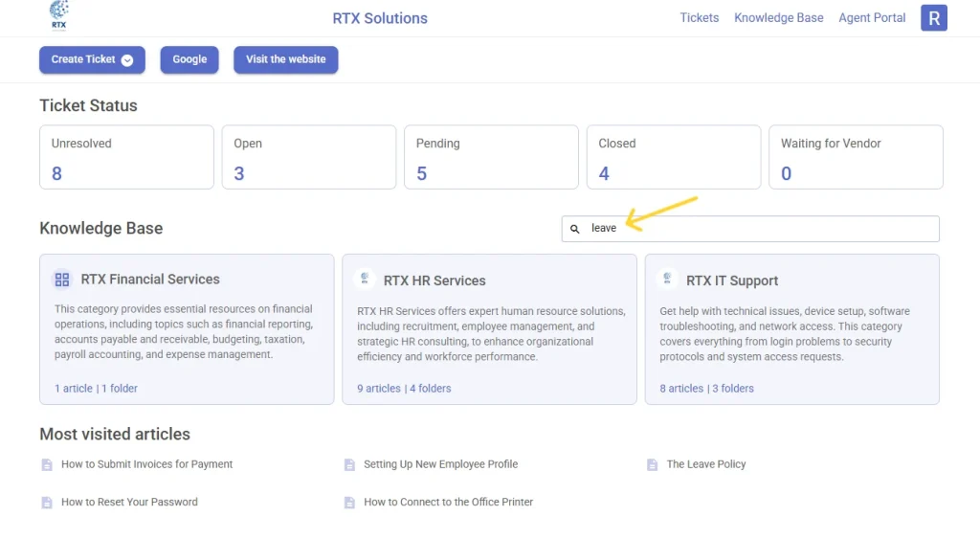Screen dimensions: 980x539
Task: Click the knowledge base search field
Action: click(750, 229)
